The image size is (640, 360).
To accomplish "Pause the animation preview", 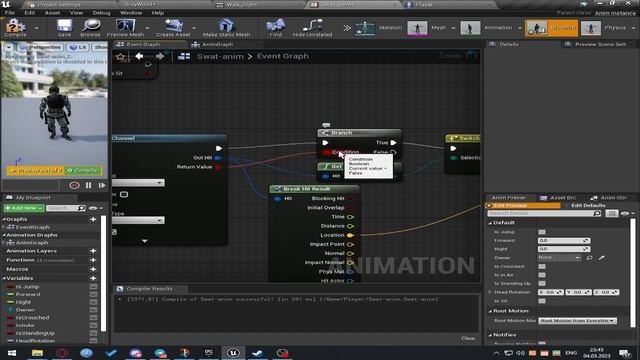I will coord(89,185).
